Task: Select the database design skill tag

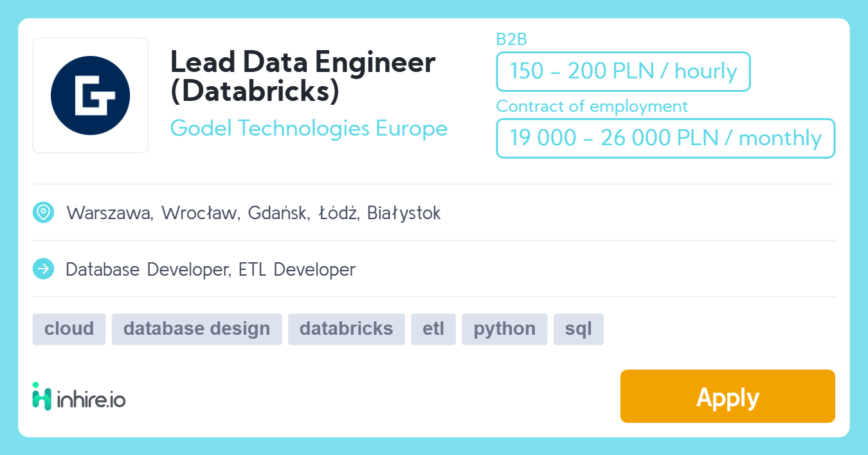Action: (x=197, y=329)
